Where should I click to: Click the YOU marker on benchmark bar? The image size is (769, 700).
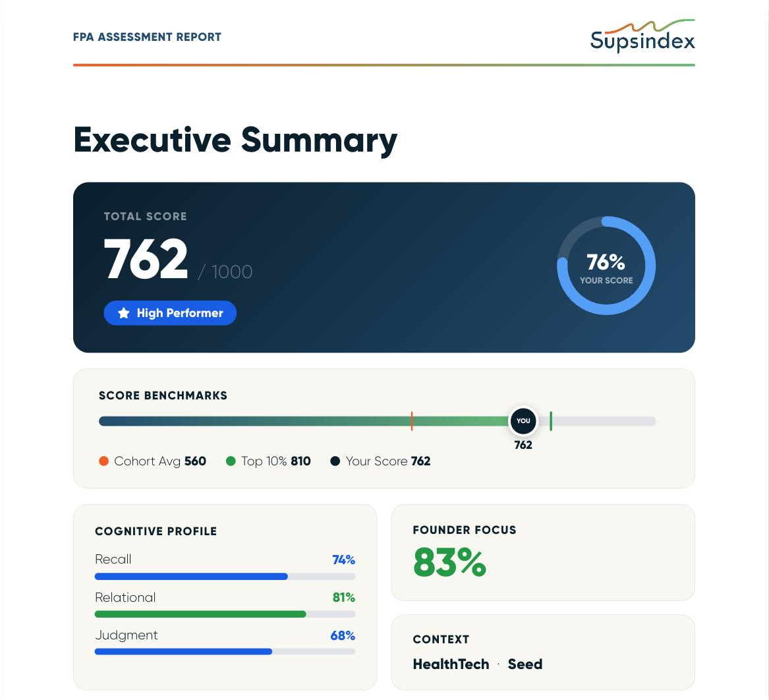(523, 421)
